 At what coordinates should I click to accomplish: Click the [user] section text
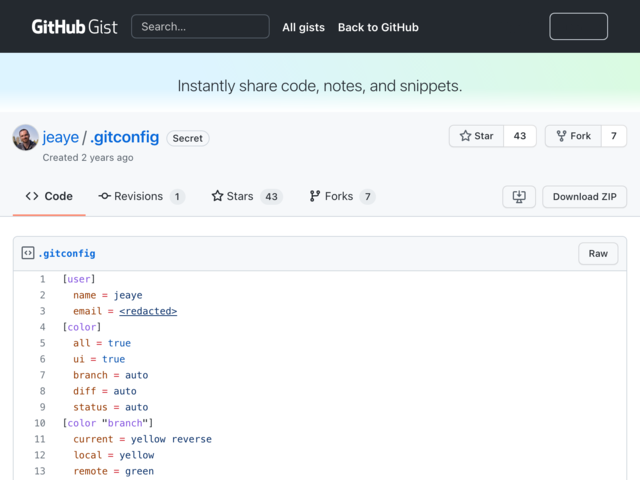point(79,279)
